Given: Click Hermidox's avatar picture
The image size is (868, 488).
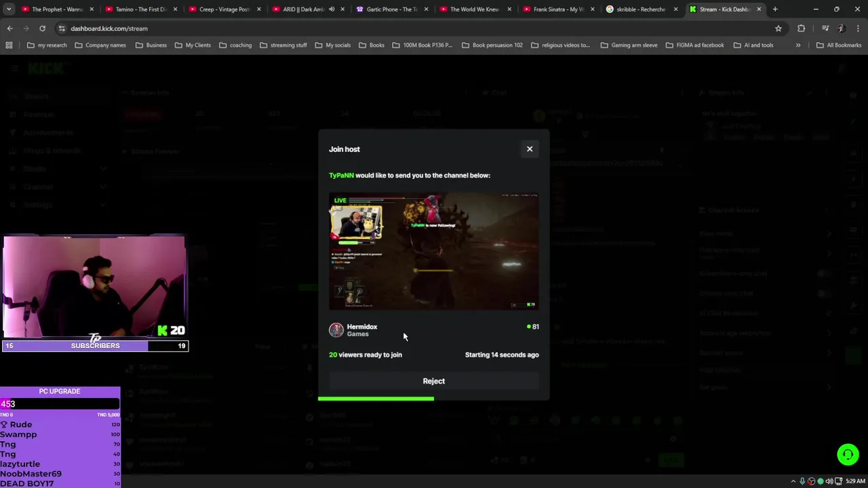Looking at the screenshot, I should point(336,330).
